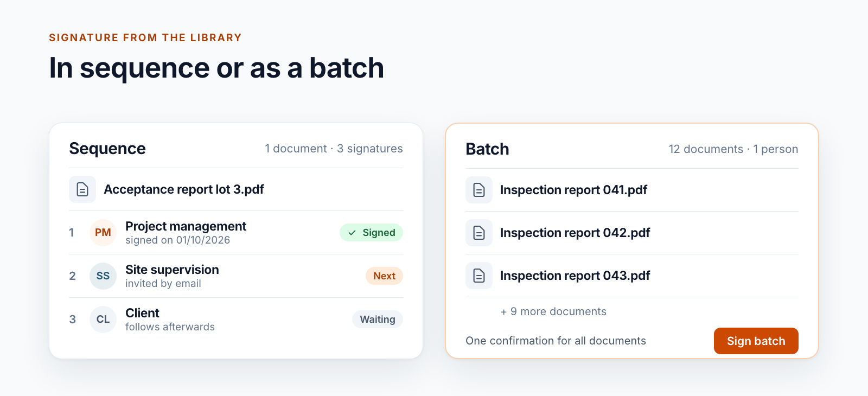
Task: Click the SS avatar for Site supervision
Action: coord(103,276)
